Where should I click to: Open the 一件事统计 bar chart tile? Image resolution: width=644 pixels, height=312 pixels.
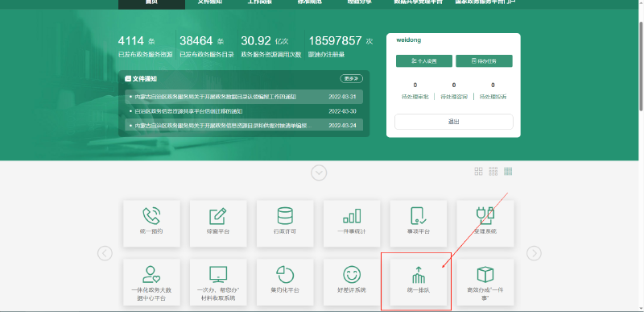[352, 223]
